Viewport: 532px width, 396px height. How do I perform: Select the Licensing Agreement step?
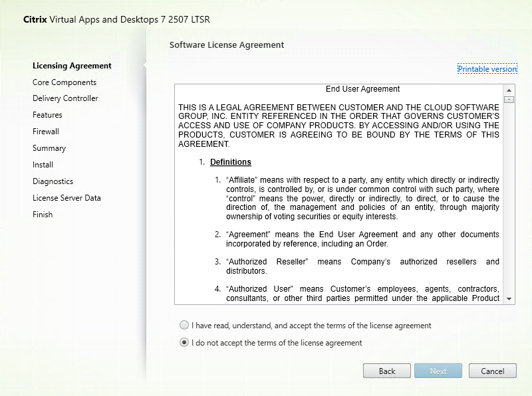72,66
